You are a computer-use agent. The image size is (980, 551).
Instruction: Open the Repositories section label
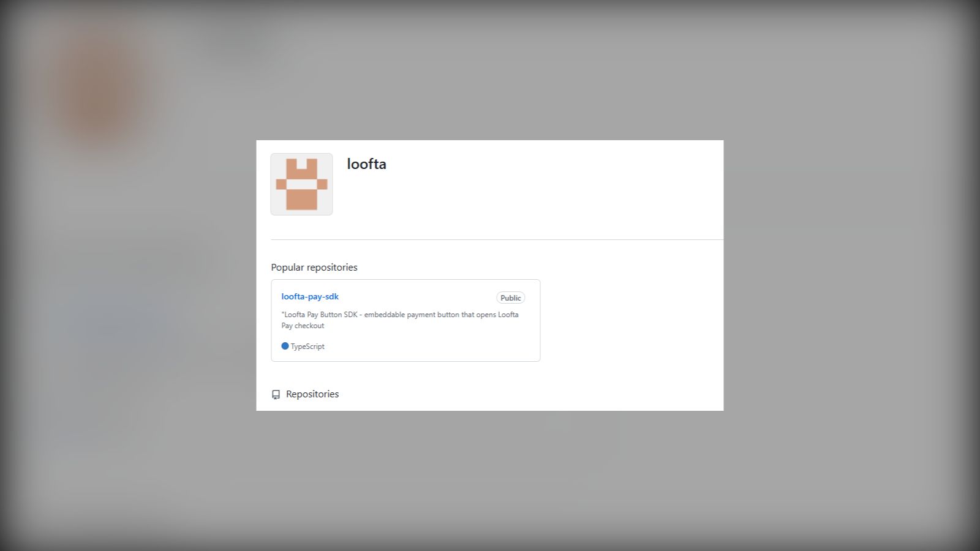tap(312, 394)
